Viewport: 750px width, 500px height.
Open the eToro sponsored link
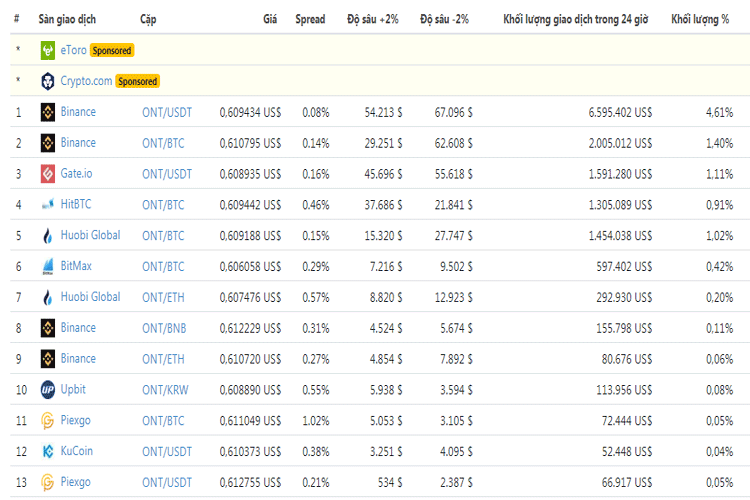tap(73, 50)
